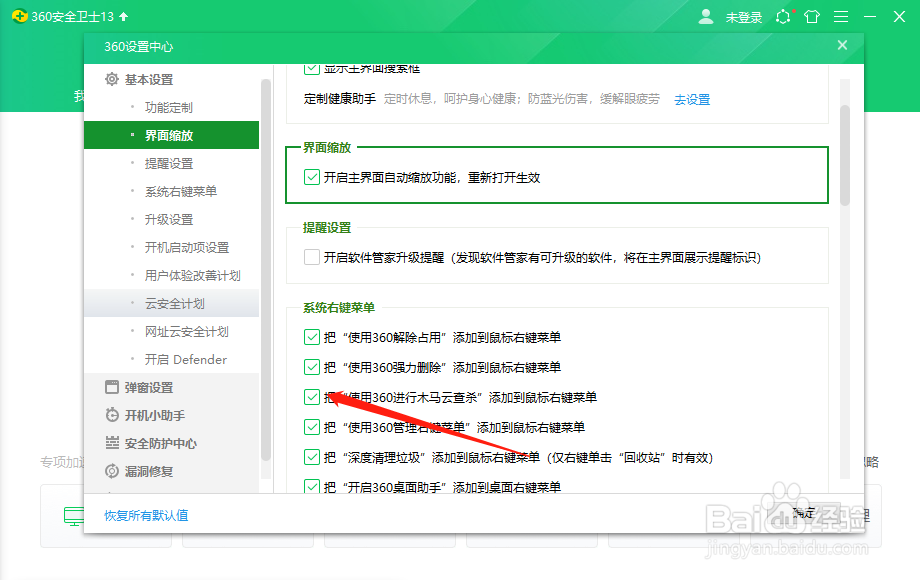
Task: Click the 360设置中心 title text
Action: pyautogui.click(x=138, y=47)
